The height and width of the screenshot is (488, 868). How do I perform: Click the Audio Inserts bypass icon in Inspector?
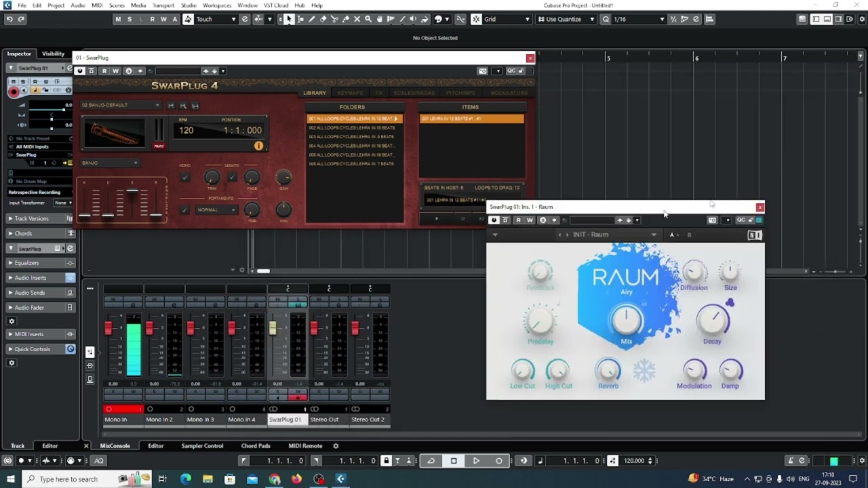pyautogui.click(x=70, y=278)
